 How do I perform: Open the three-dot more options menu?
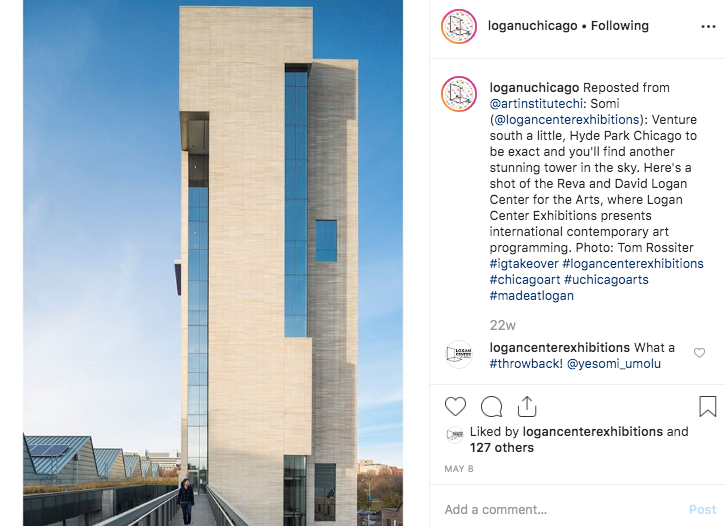[x=708, y=27]
